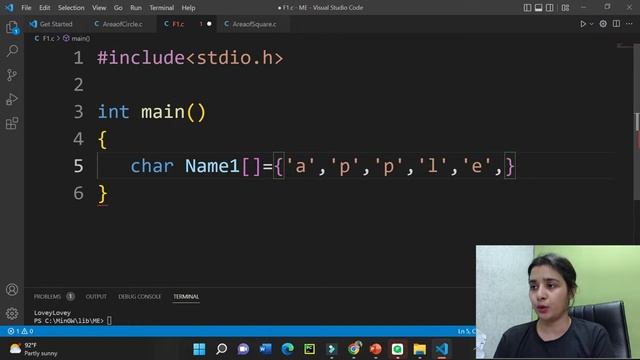Open Visual Studio Code taskbar icon
Image resolution: width=640 pixels, height=360 pixels.
(x=442, y=349)
